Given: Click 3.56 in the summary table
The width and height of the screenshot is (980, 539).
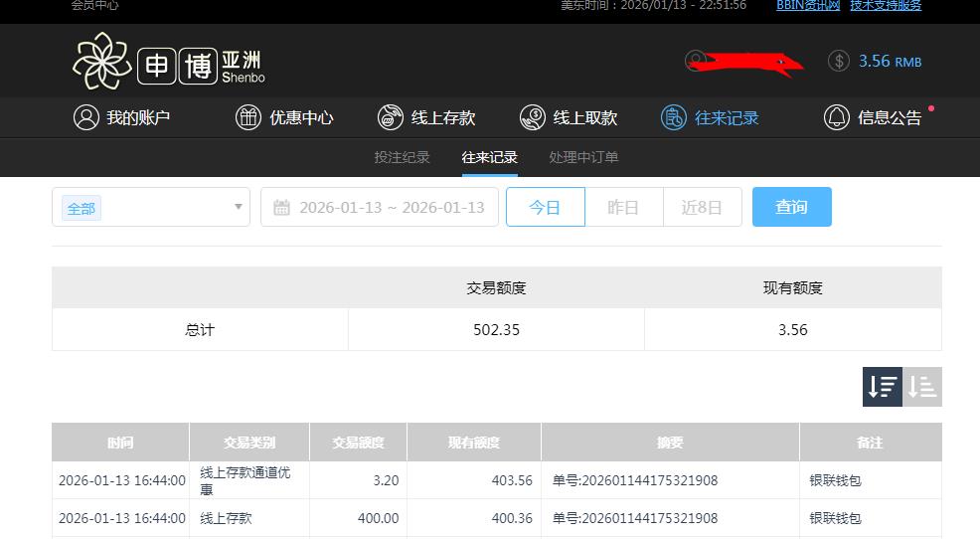Looking at the screenshot, I should pos(792,329).
